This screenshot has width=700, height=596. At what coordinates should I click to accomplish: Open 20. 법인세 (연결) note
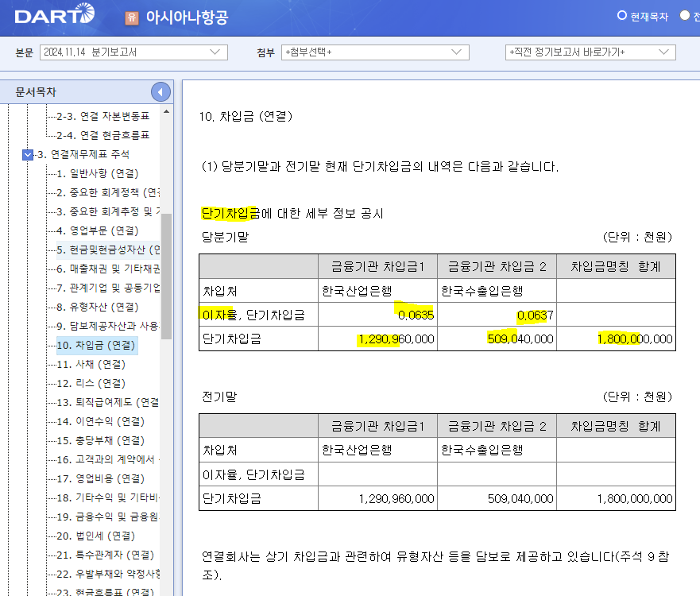click(96, 536)
